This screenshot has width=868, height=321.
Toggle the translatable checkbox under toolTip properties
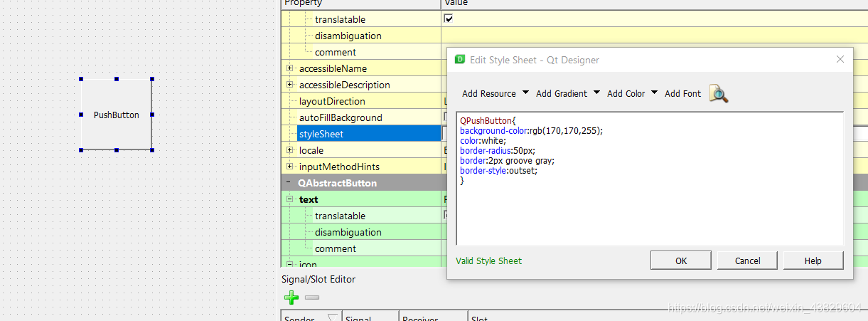(449, 19)
